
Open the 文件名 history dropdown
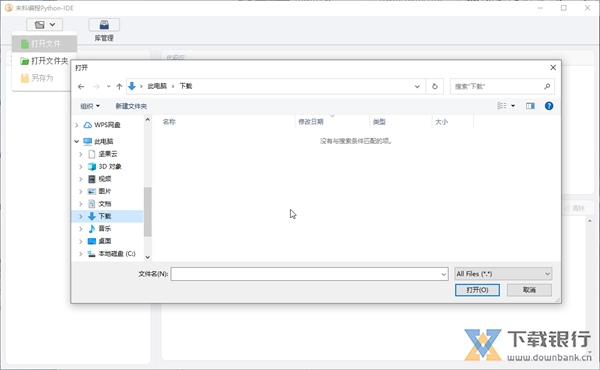point(444,274)
